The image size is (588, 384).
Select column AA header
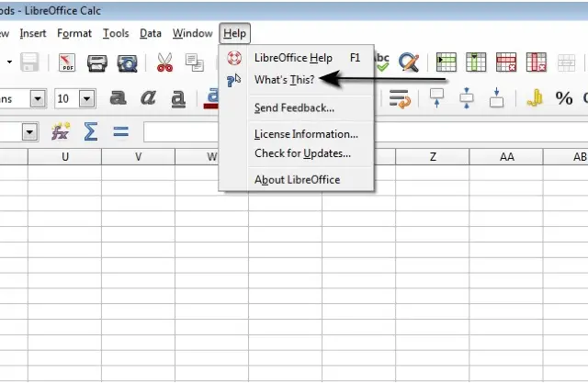click(x=506, y=157)
